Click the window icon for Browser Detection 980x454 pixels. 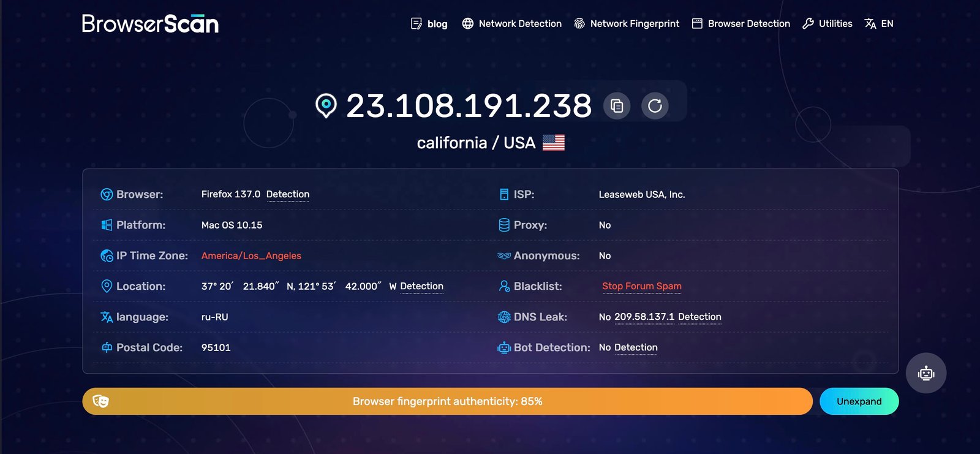coord(697,23)
